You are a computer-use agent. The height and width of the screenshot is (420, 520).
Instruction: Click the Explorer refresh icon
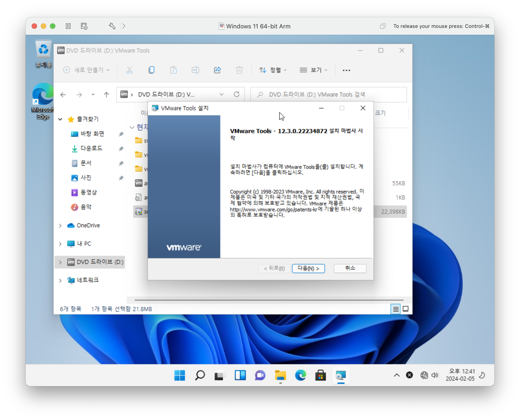point(236,94)
